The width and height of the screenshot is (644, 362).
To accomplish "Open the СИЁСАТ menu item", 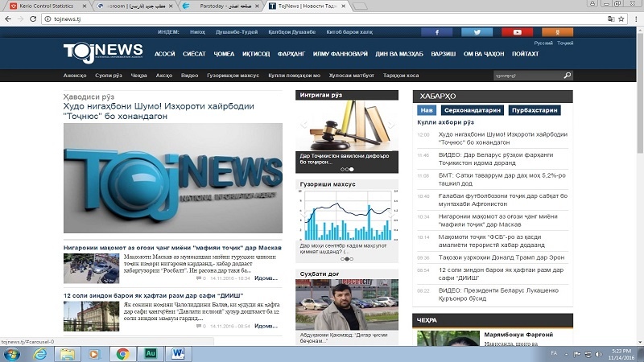I will click(x=194, y=54).
